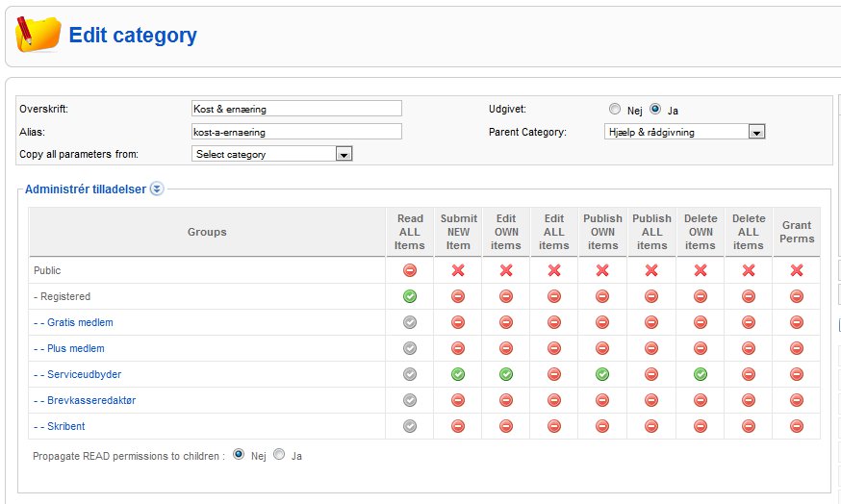Click Plus medlem's gray Read ALL items icon
Screen dimensions: 841x504
(x=410, y=348)
